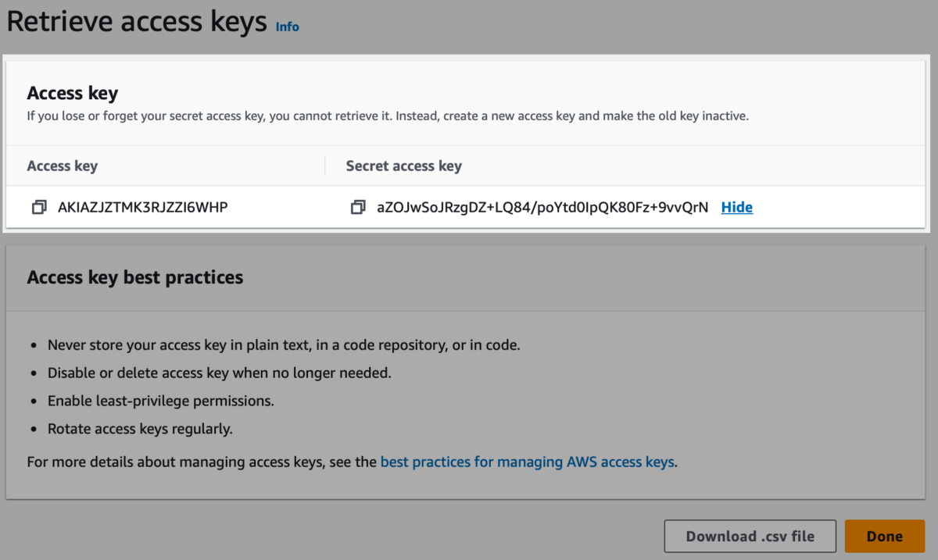Hide the secret access key value
This screenshot has width=938, height=560.
point(736,208)
